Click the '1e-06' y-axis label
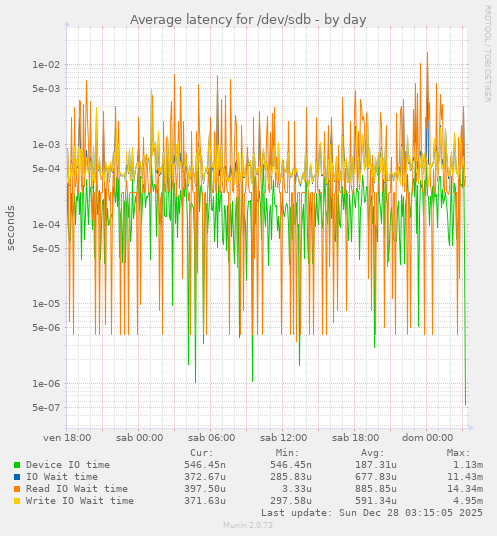The height and width of the screenshot is (536, 497). point(46,384)
